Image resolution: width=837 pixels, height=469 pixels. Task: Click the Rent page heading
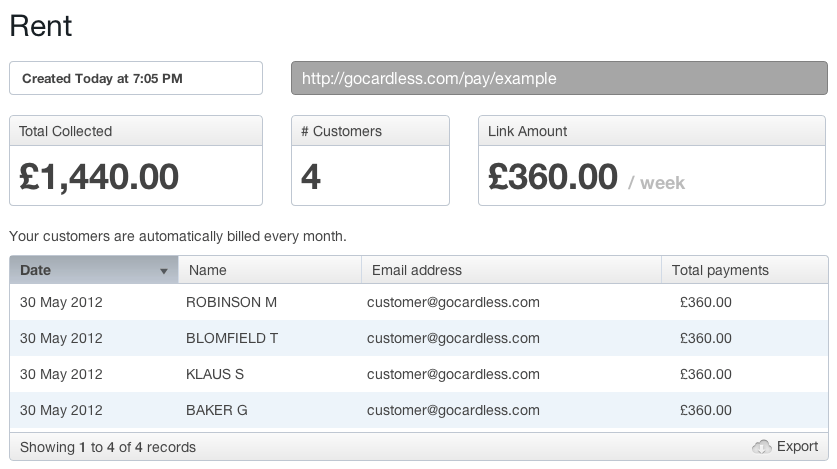coord(41,26)
